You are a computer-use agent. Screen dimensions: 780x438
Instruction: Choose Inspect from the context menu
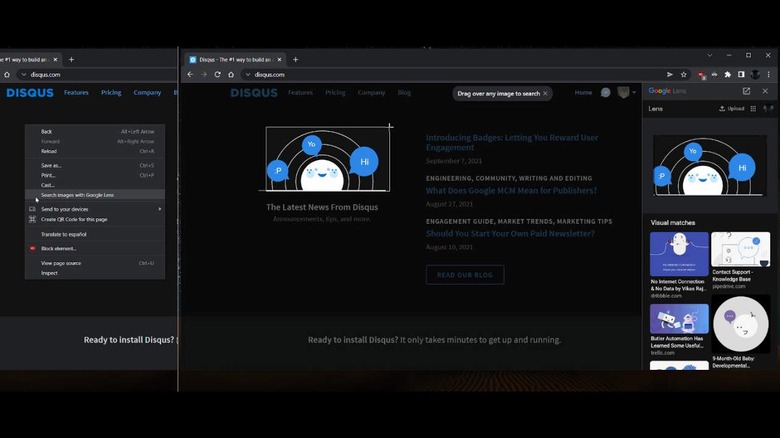[x=95, y=273]
